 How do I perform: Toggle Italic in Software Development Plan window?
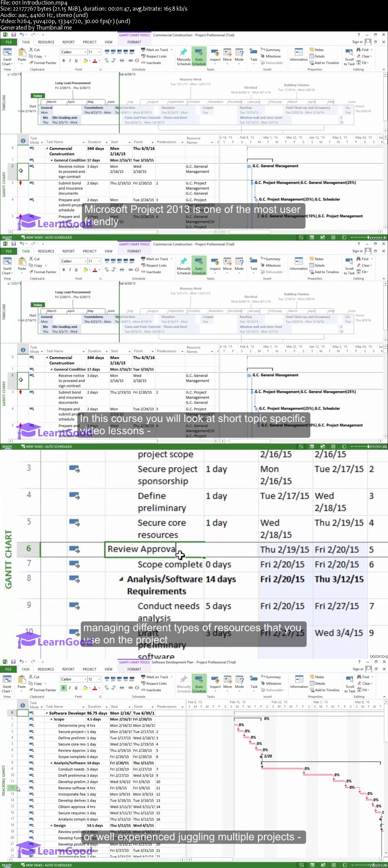[70, 688]
